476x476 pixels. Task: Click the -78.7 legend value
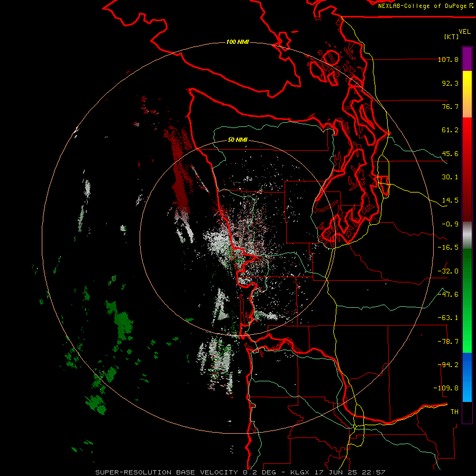pos(448,342)
